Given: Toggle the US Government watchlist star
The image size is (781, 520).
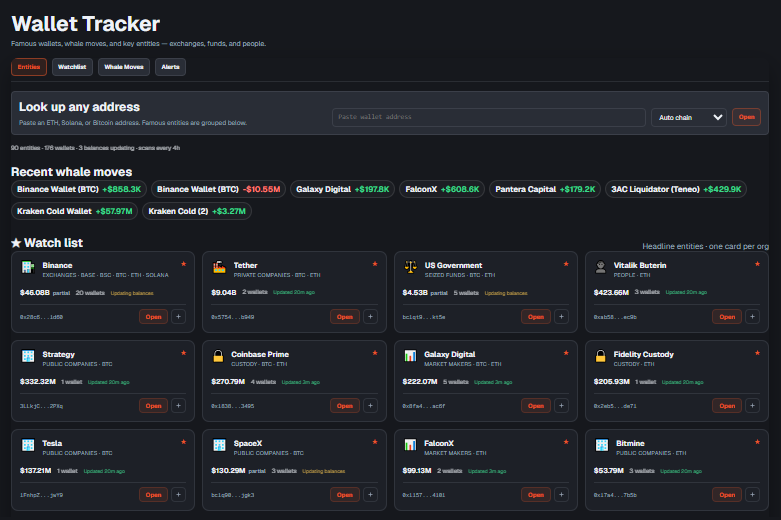Looking at the screenshot, I should (x=566, y=264).
